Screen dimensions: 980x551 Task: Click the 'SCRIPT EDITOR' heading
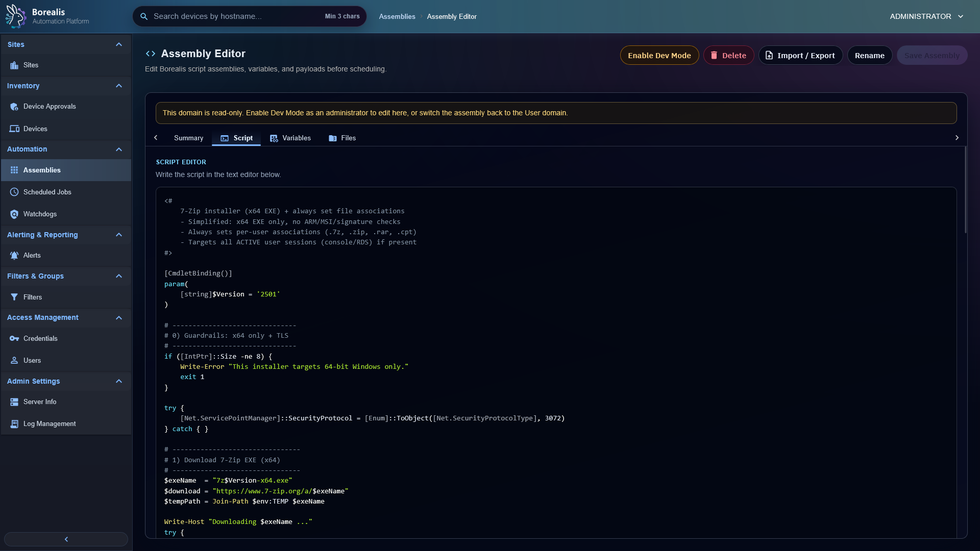(181, 162)
